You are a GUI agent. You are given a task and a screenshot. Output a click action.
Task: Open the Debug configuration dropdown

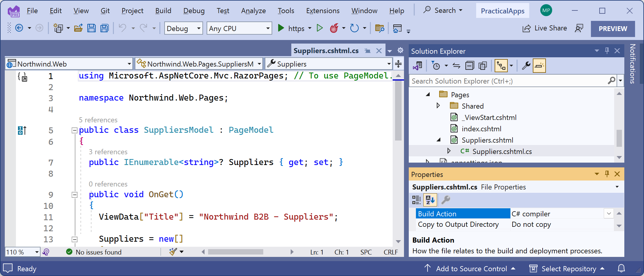(184, 28)
